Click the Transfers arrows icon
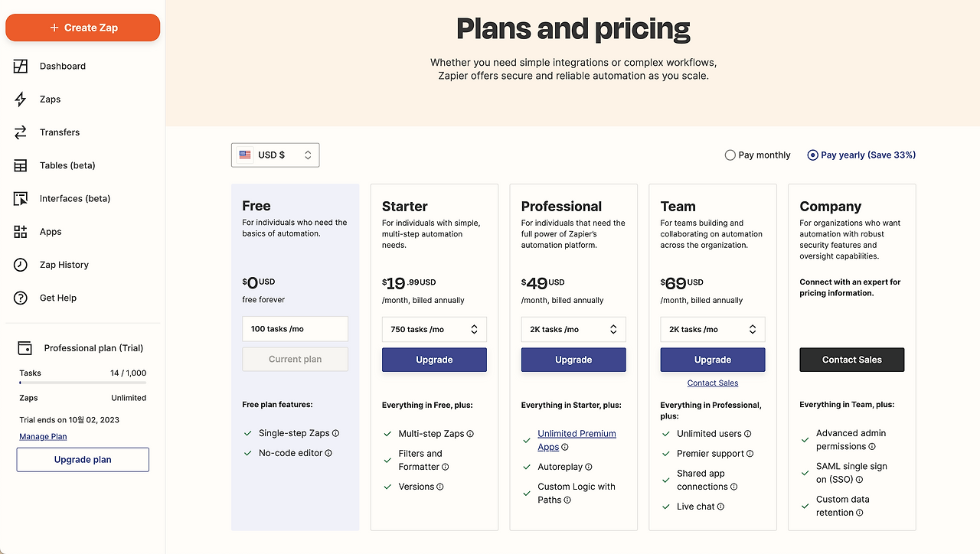Image resolution: width=980 pixels, height=554 pixels. pos(21,132)
